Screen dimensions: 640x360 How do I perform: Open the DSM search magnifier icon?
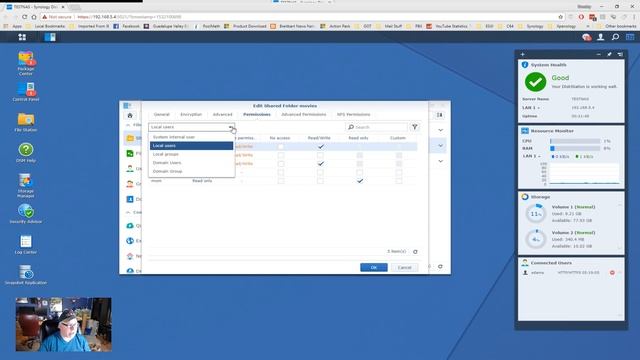(x=615, y=37)
